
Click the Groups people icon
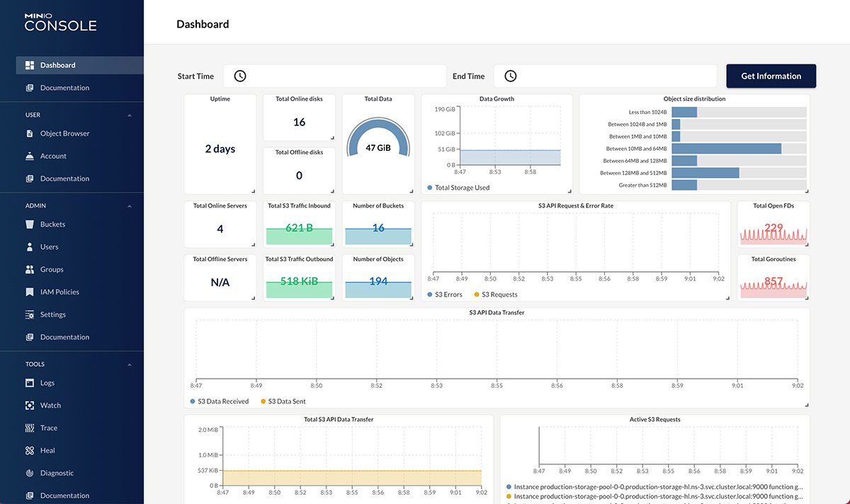click(x=30, y=270)
